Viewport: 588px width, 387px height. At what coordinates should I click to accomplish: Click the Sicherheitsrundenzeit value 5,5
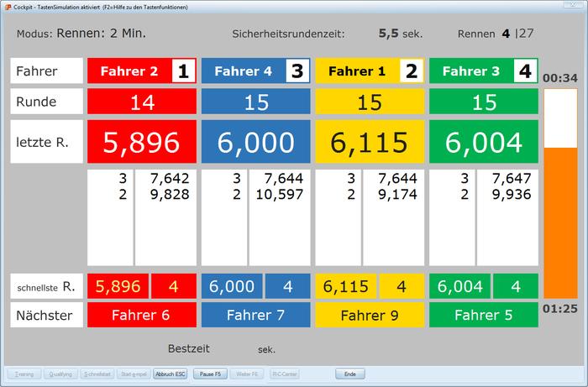[x=388, y=34]
